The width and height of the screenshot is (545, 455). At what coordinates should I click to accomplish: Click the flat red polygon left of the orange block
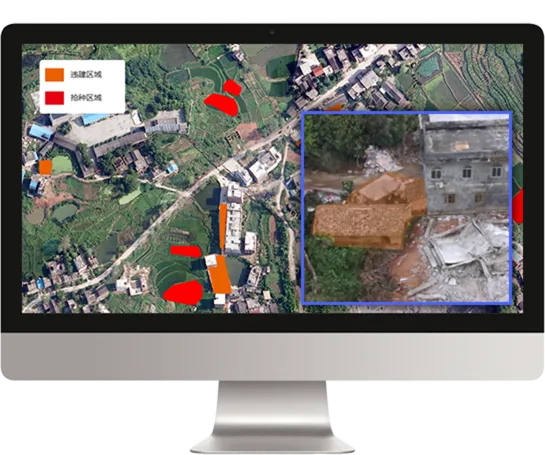pyautogui.click(x=186, y=251)
